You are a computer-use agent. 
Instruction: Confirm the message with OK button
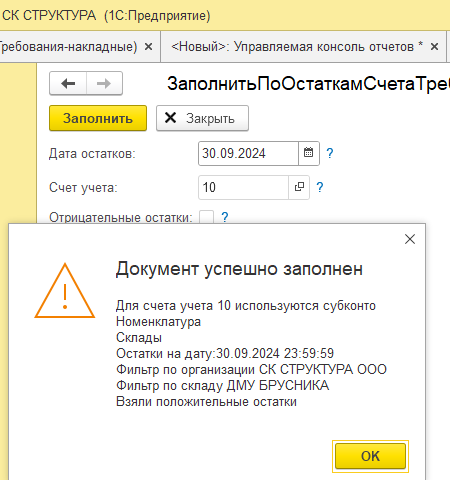point(370,456)
